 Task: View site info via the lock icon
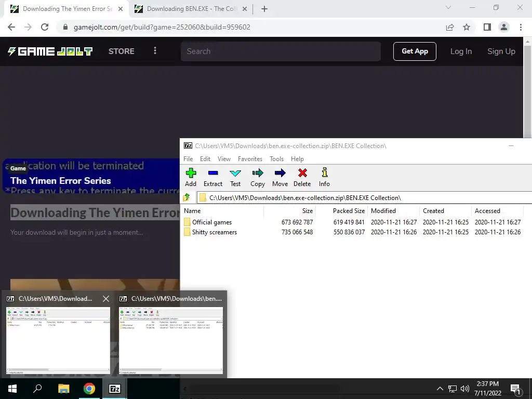(x=65, y=27)
